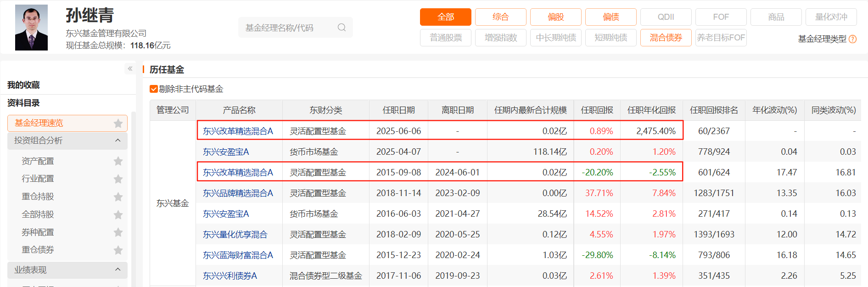868x287 pixels.
Task: Select the 偏股 tab
Action: (555, 17)
